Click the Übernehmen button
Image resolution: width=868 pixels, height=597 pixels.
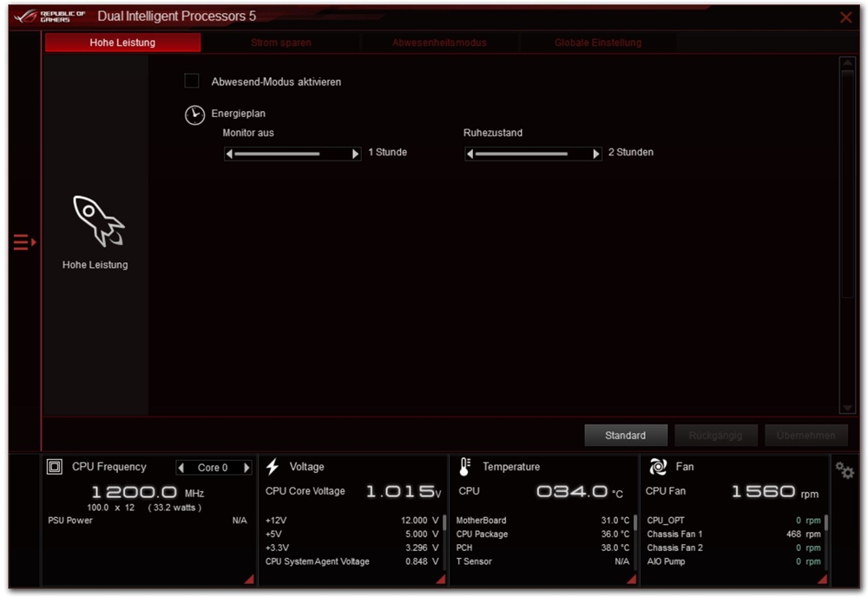tap(806, 436)
